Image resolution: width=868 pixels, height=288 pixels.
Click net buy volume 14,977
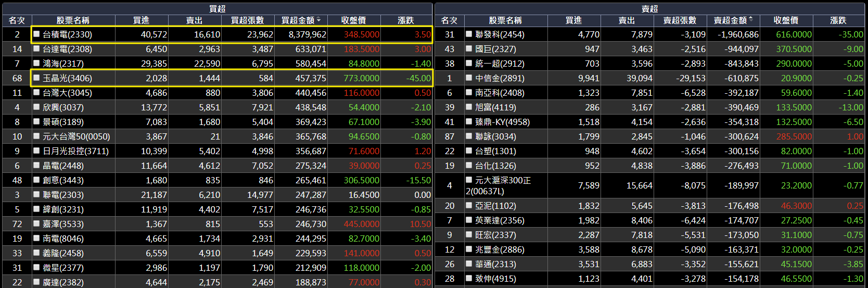click(x=260, y=195)
